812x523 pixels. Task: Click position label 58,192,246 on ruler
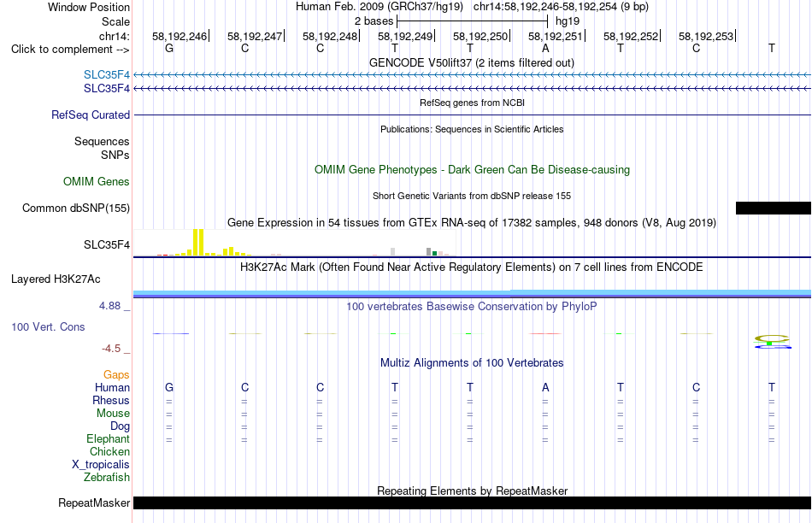(179, 36)
